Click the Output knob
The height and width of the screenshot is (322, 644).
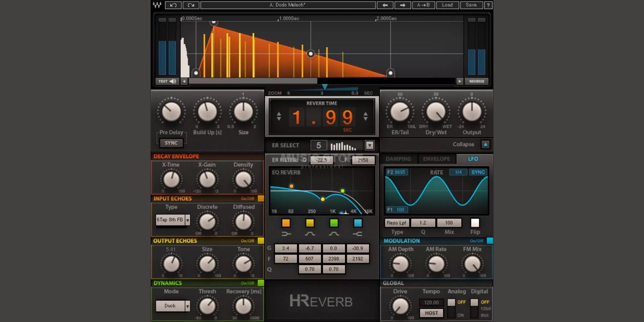tap(472, 112)
